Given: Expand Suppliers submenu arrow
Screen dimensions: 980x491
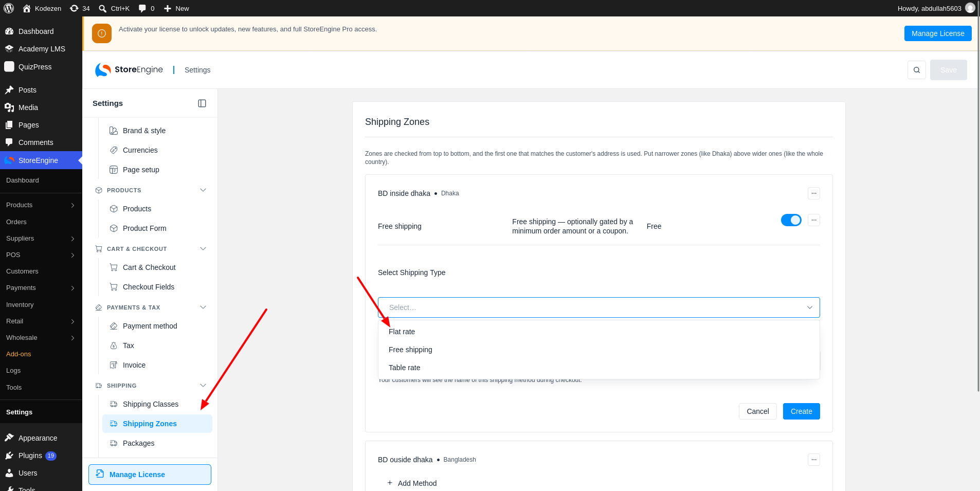Looking at the screenshot, I should tap(72, 239).
